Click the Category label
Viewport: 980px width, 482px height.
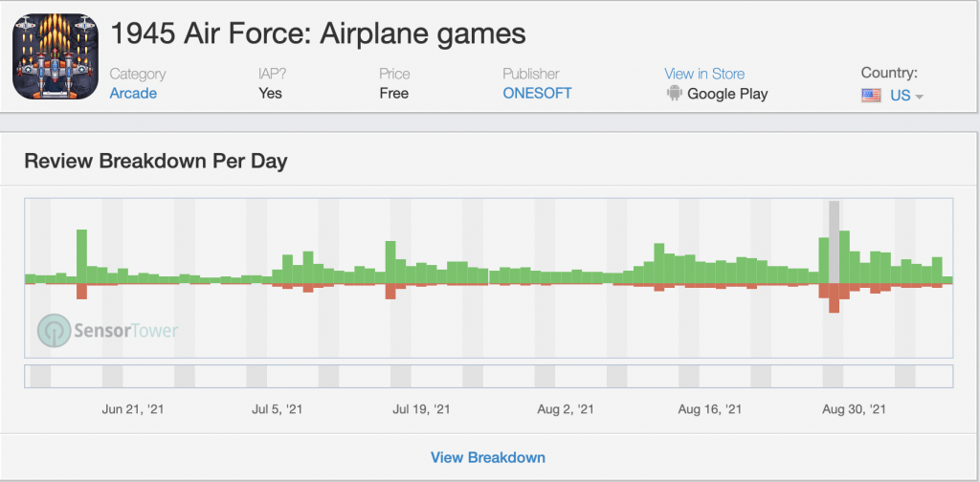point(138,75)
